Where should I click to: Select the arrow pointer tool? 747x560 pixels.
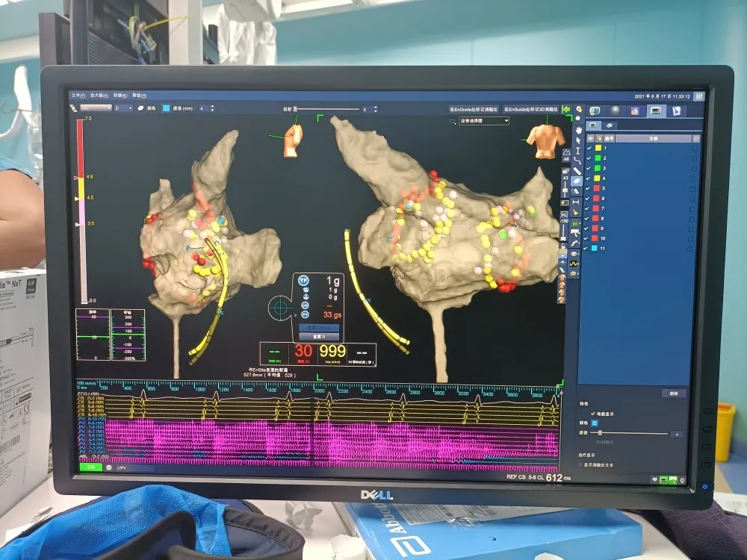[577, 140]
